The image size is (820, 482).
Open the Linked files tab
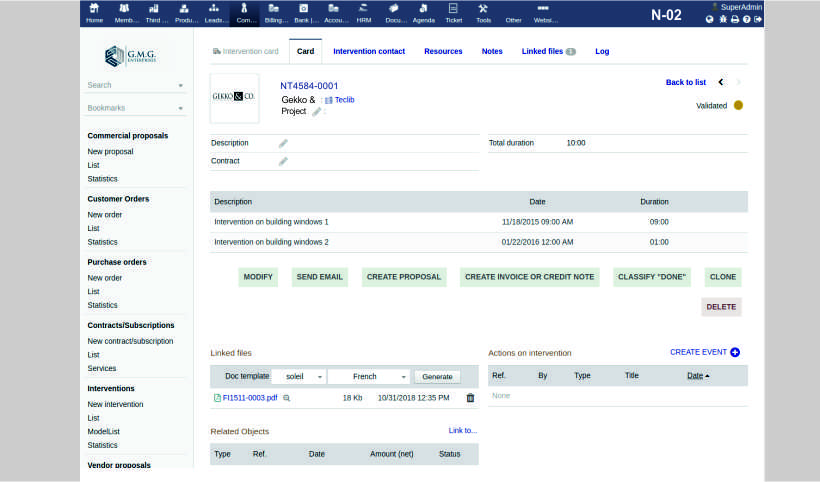tap(548, 51)
